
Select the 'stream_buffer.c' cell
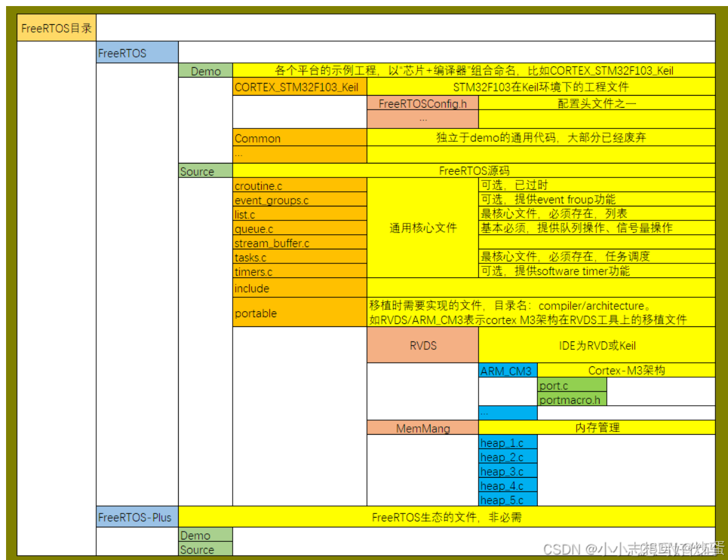300,243
